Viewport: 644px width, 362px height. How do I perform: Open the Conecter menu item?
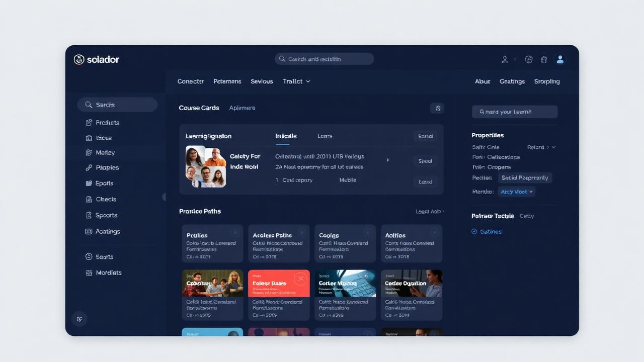[x=190, y=81]
